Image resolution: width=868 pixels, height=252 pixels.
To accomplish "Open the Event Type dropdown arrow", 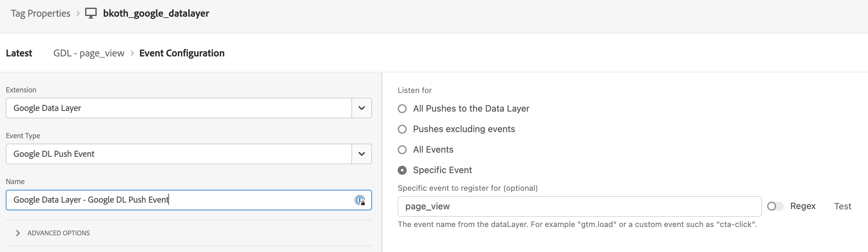I will point(361,154).
